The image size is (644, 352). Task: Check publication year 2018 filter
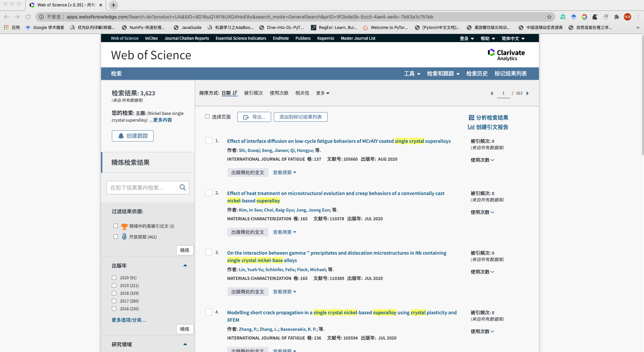tap(114, 293)
